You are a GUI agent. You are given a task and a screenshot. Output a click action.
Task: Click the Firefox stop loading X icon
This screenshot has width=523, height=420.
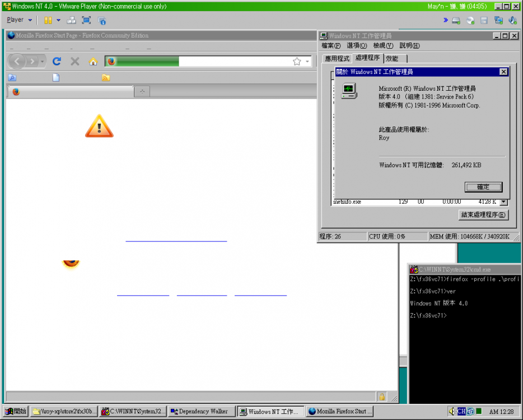[74, 62]
